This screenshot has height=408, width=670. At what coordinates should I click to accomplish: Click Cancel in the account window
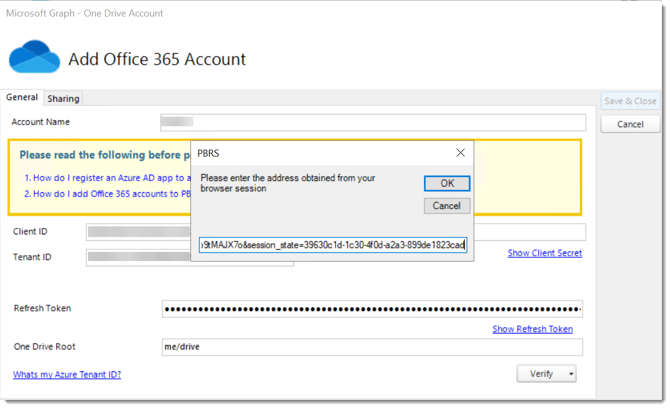click(x=630, y=124)
